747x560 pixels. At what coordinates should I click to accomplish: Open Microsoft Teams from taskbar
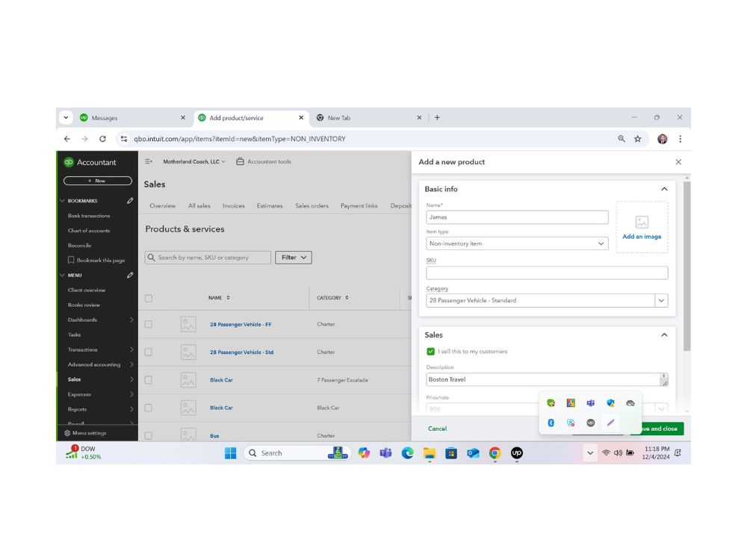click(x=385, y=453)
